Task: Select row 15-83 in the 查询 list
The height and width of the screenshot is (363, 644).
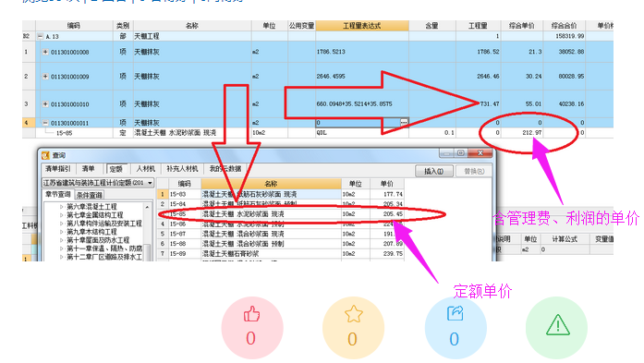Action: 281,194
